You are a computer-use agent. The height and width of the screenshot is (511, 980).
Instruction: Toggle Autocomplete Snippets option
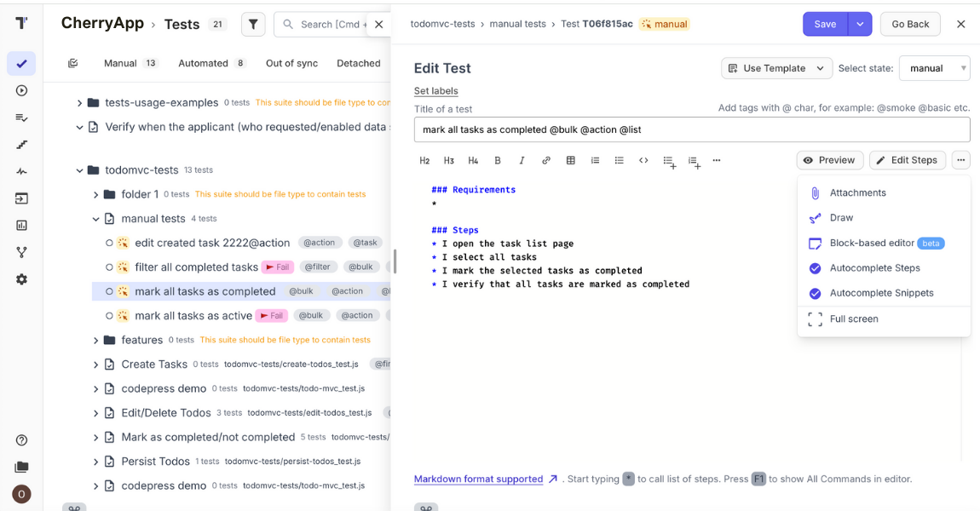[881, 293]
